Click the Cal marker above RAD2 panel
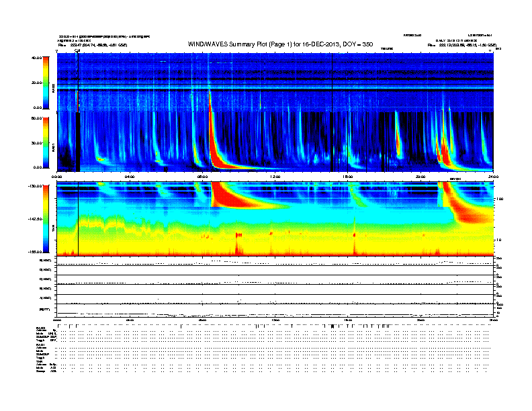 pyautogui.click(x=77, y=51)
